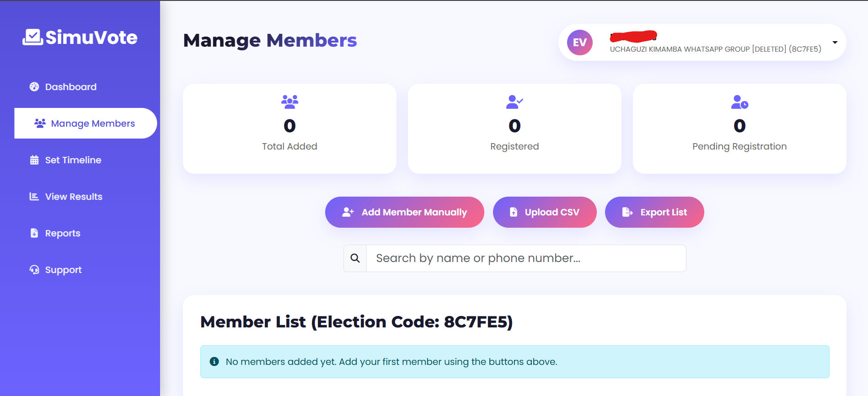Click the Registered checkmark-user icon

514,102
